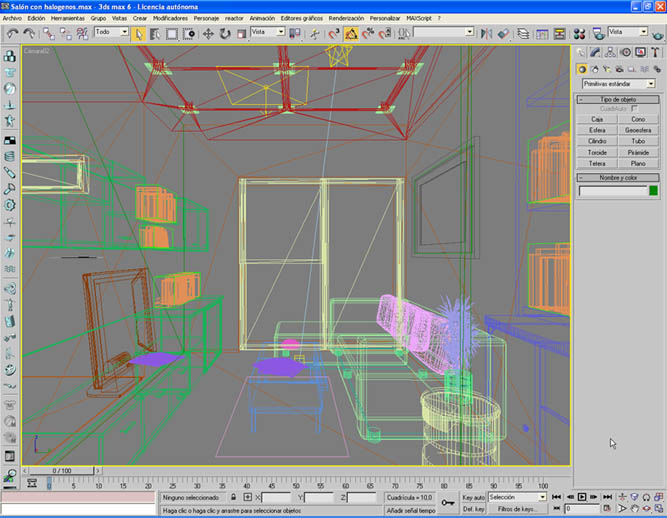Open the Selección key filter dropdown

click(517, 497)
